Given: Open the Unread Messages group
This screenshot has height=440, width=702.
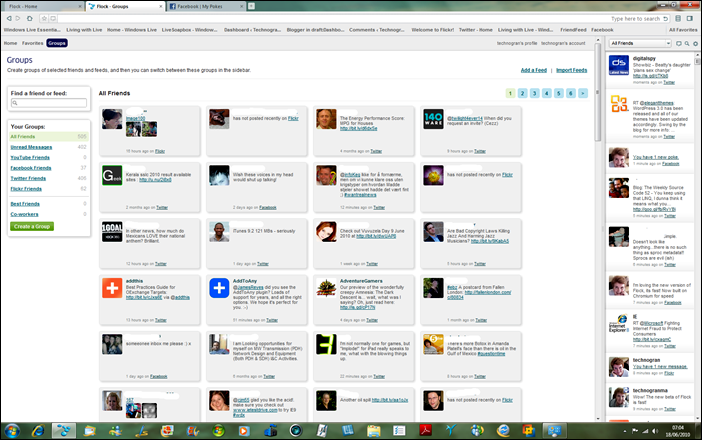Looking at the screenshot, I should coord(31,147).
